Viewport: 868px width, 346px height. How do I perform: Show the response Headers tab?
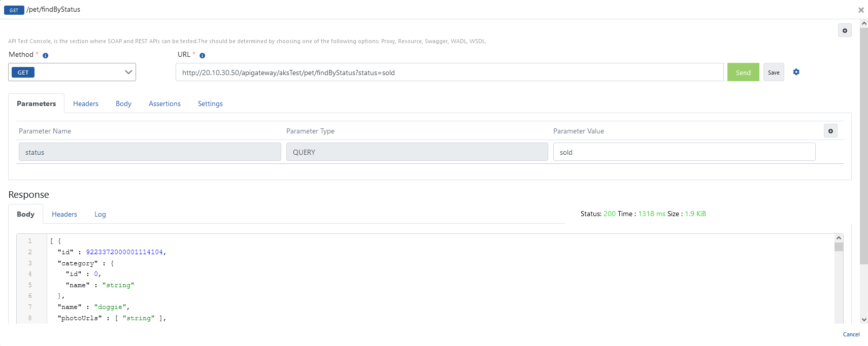[64, 214]
